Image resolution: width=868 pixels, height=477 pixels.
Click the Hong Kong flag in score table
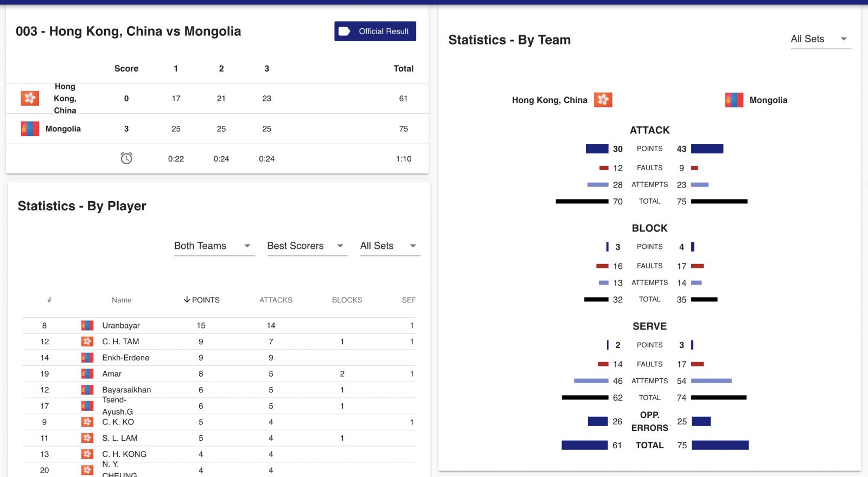tap(30, 98)
